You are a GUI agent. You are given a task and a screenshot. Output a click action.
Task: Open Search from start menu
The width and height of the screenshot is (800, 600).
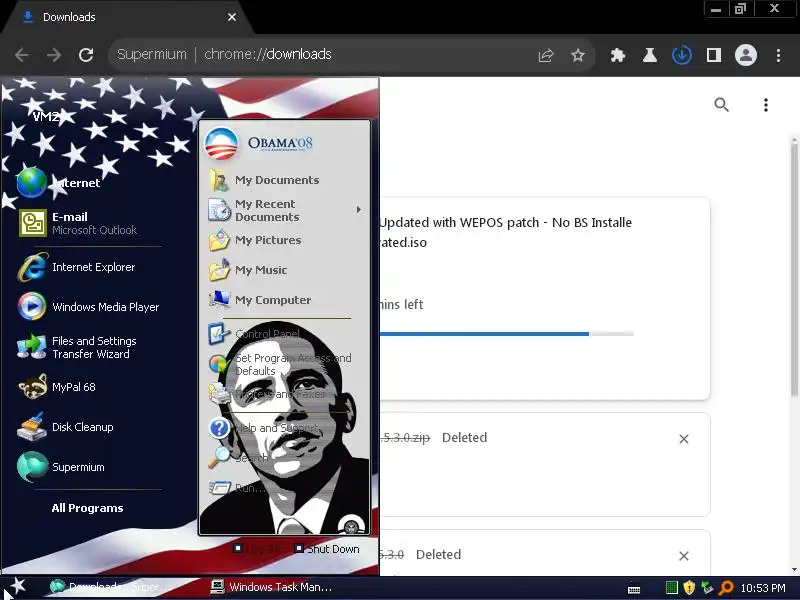pyautogui.click(x=238, y=458)
